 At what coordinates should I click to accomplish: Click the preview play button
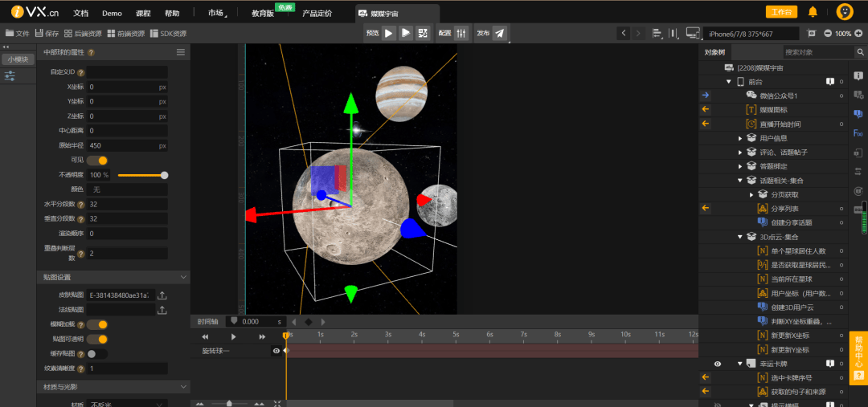(x=389, y=33)
